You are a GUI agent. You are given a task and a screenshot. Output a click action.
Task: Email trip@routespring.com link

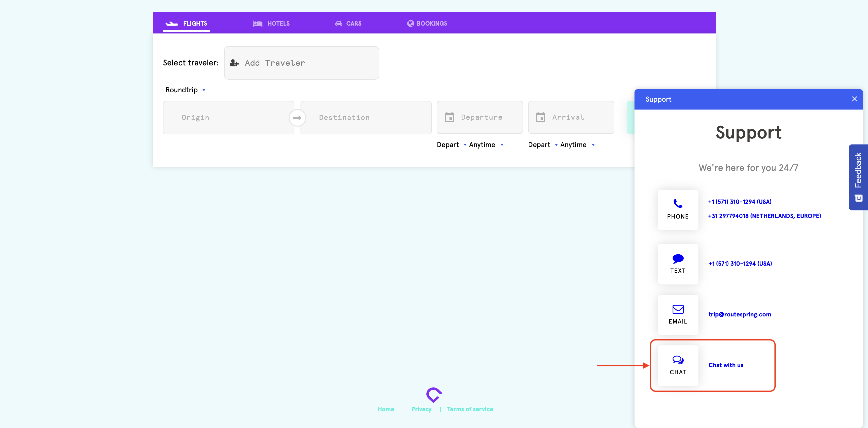click(739, 314)
